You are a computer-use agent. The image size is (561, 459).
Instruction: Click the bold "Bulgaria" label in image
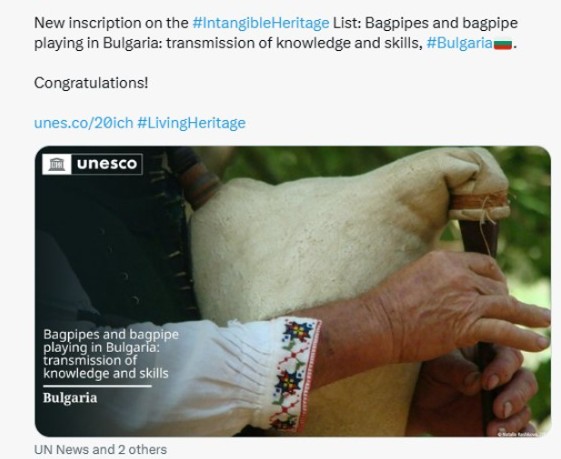coord(70,398)
